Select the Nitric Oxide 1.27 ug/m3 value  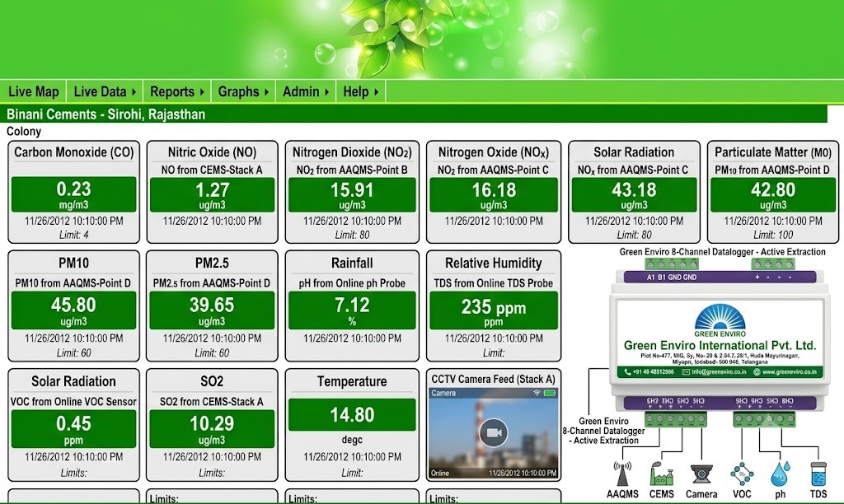tap(212, 194)
